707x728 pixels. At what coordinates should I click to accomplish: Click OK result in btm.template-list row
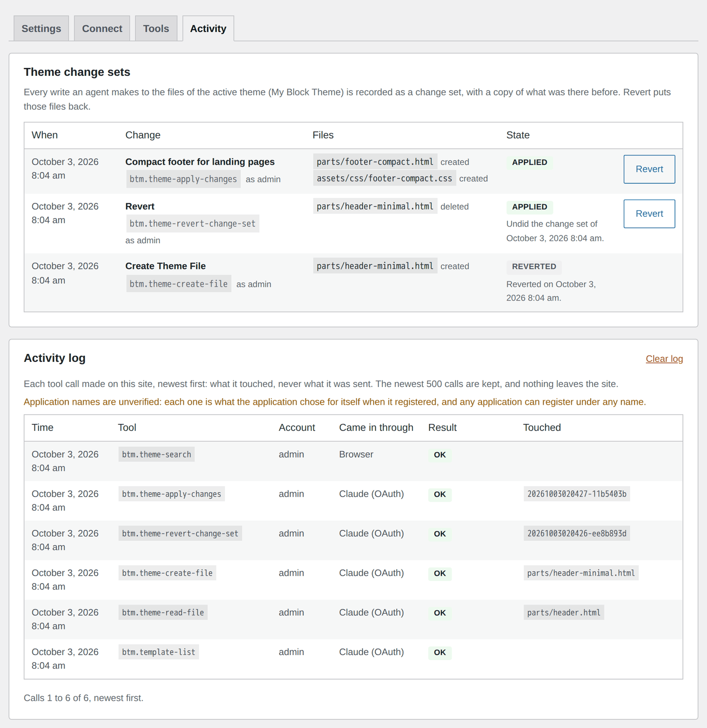coord(440,653)
